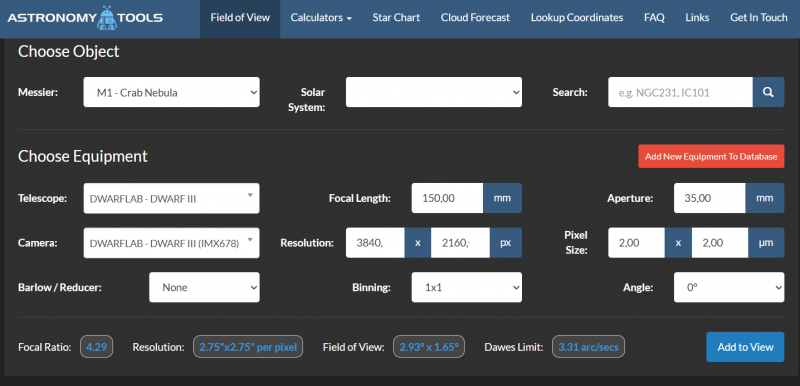The width and height of the screenshot is (800, 386).
Task: Open the Telescope selection dropdown
Action: coord(171,198)
